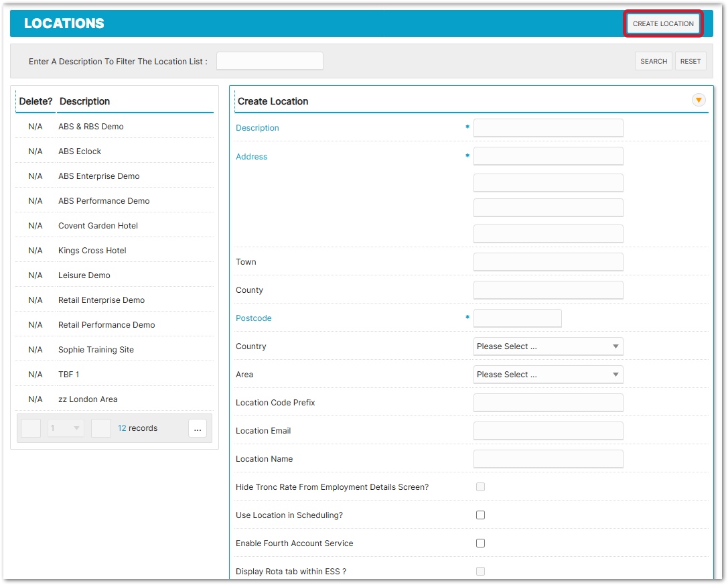Focus the Postcode input field
Viewport: 728px width, 585px height.
click(517, 318)
